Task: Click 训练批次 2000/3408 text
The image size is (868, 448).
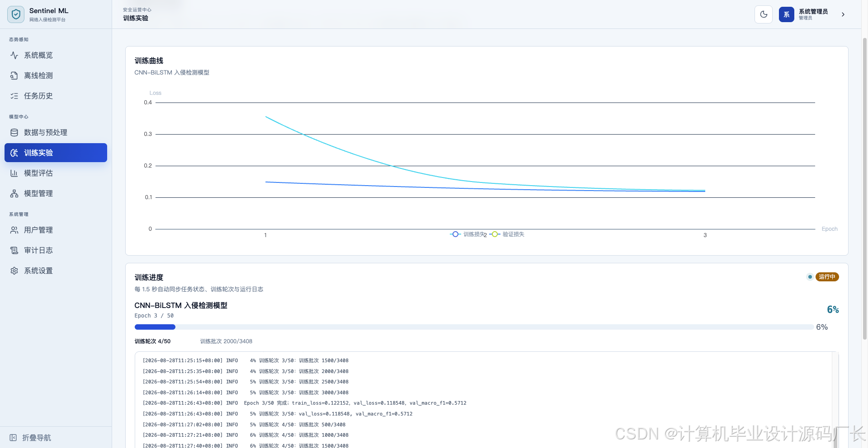Action: pyautogui.click(x=226, y=341)
